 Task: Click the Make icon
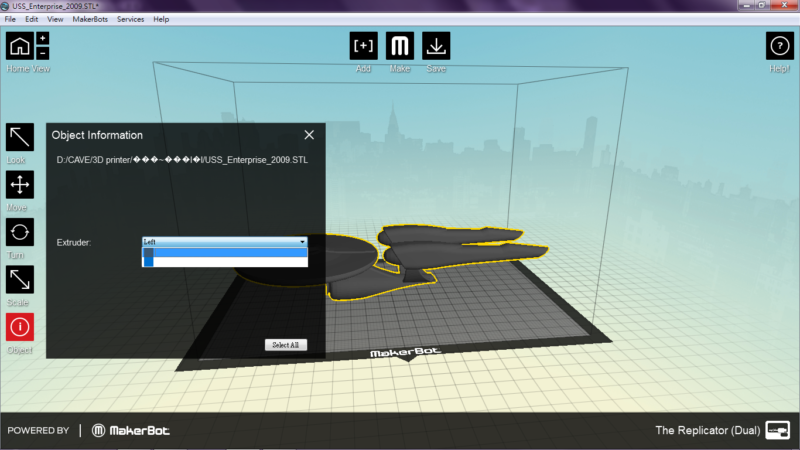click(400, 46)
